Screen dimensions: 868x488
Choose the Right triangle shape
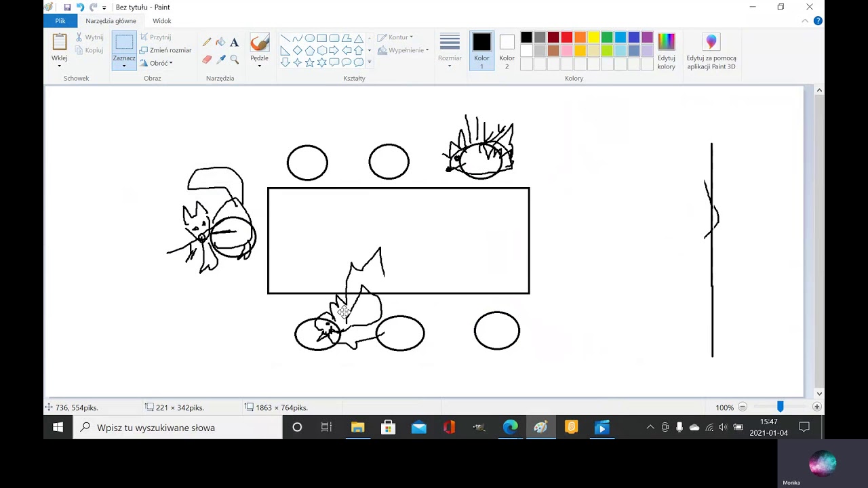[x=285, y=50]
